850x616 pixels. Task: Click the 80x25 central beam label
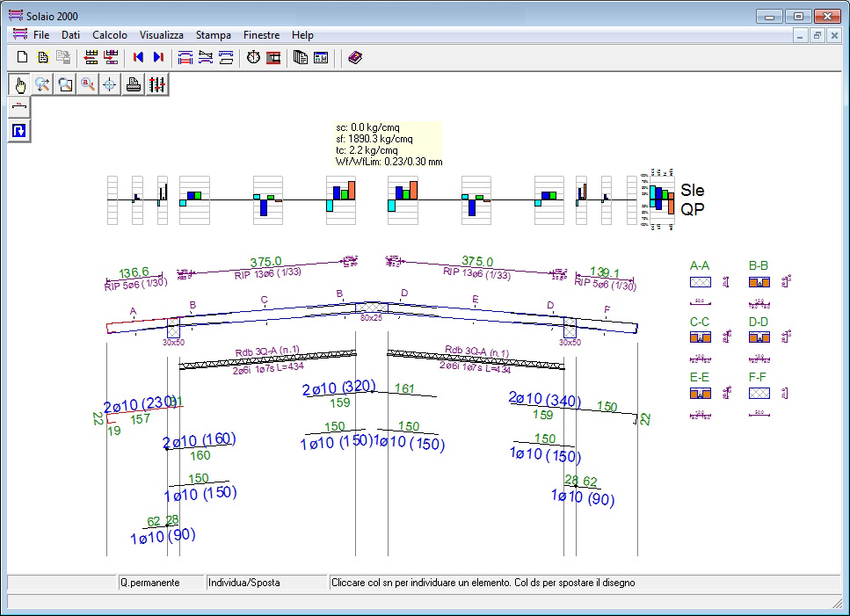pos(371,318)
